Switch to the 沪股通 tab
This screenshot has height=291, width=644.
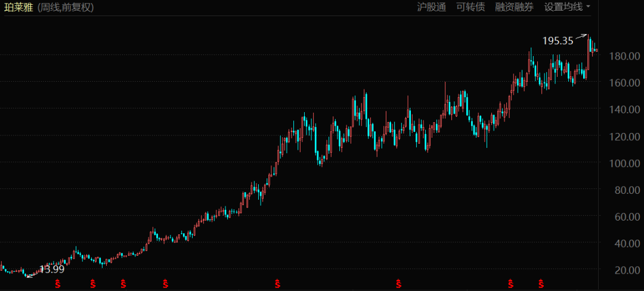tap(431, 7)
